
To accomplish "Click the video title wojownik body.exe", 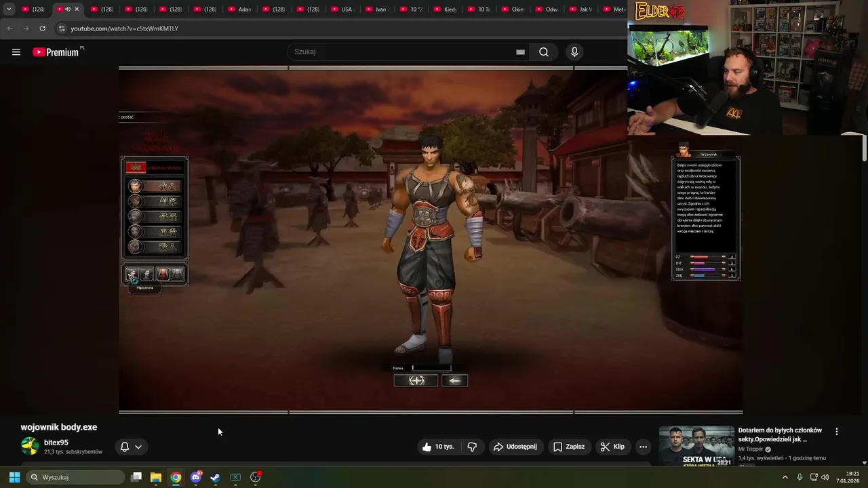I will click(x=59, y=427).
